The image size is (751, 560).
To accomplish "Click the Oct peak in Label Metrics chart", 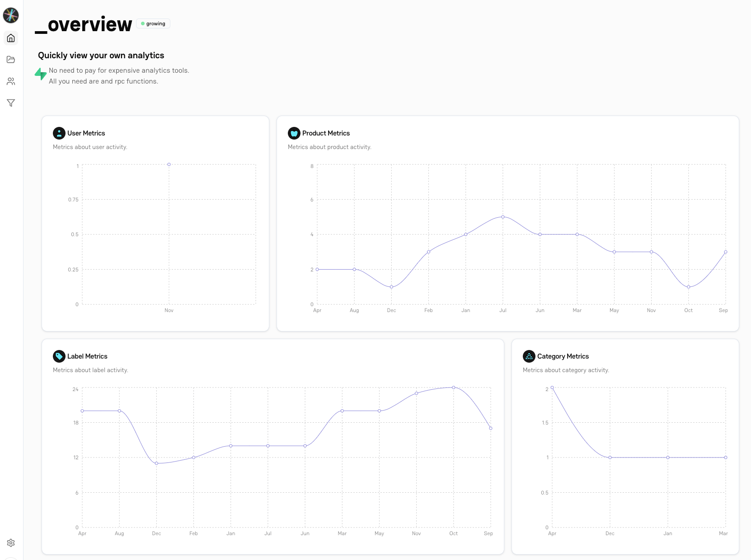I will click(453, 387).
